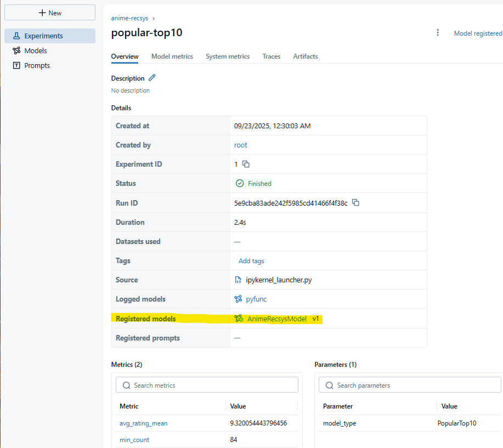
Task: Open the Artifacts tab
Action: click(306, 56)
